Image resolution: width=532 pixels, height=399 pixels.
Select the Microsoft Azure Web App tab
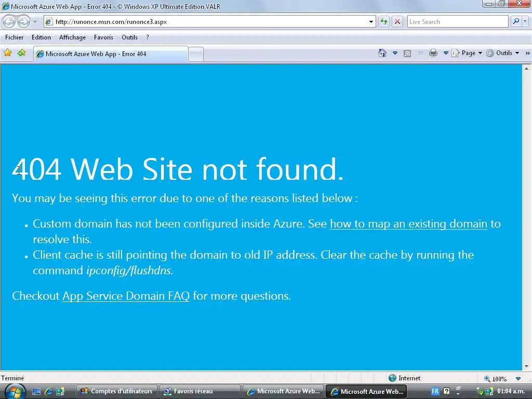(x=111, y=54)
